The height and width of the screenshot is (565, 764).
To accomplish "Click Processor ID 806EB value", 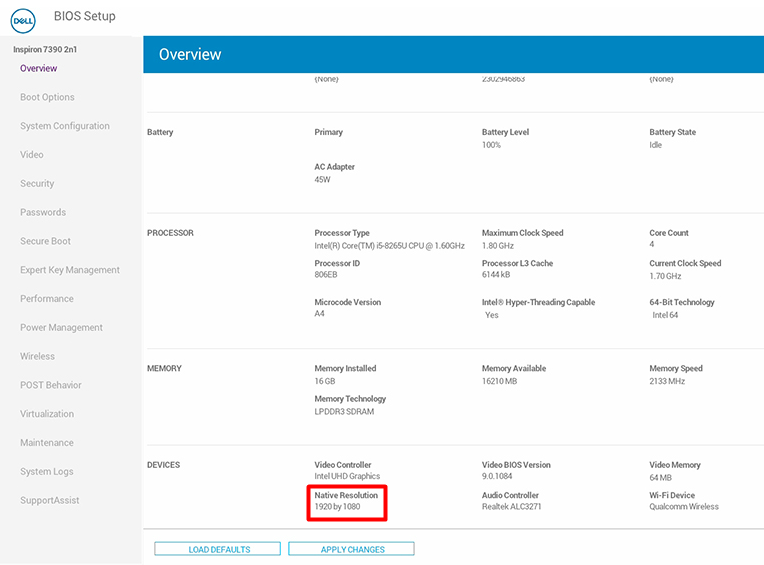I will 325,274.
